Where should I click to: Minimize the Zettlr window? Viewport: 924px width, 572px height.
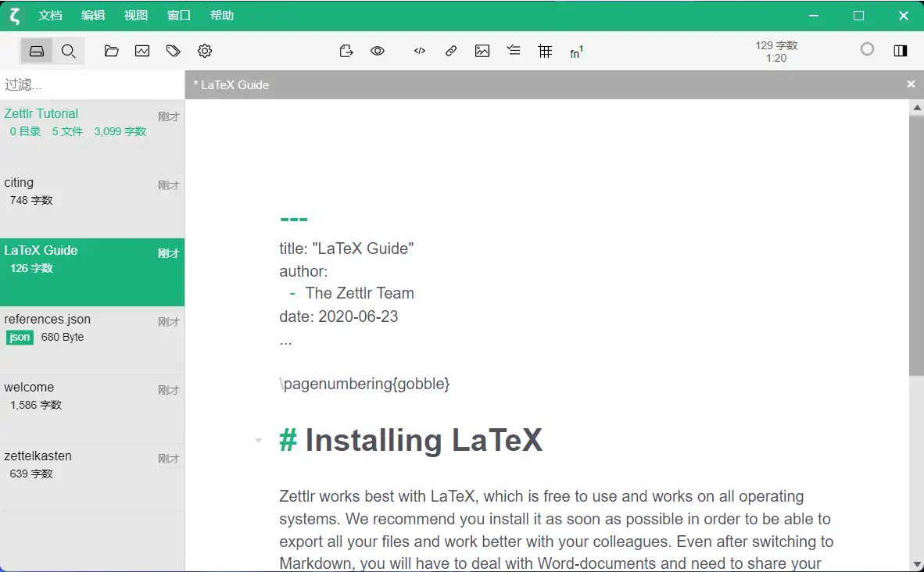(x=814, y=16)
